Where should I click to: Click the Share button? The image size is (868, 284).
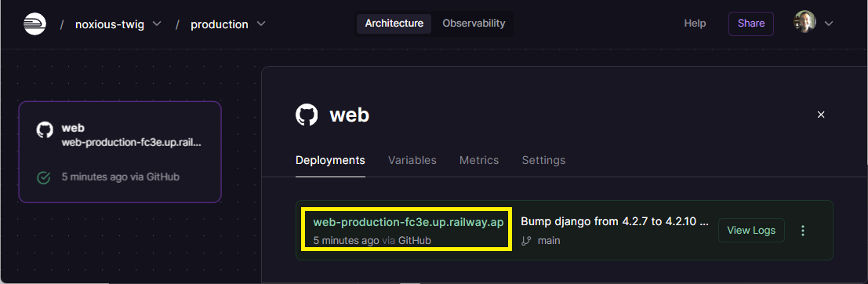750,24
